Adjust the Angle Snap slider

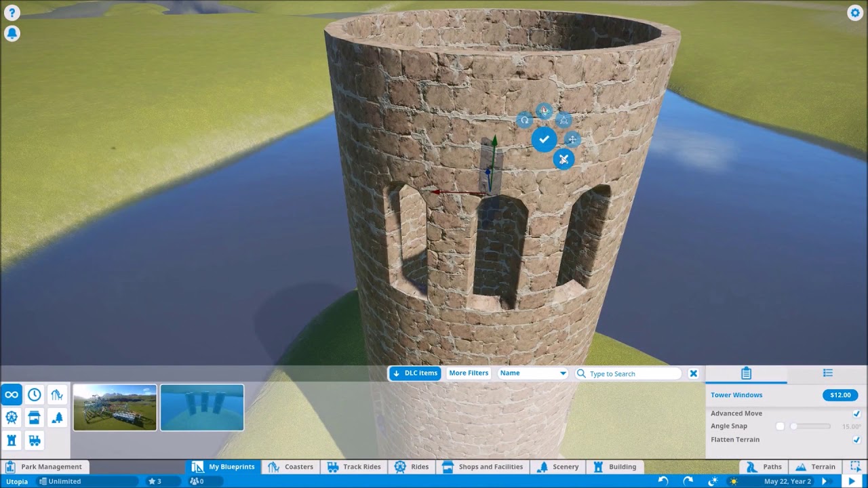[x=810, y=426]
